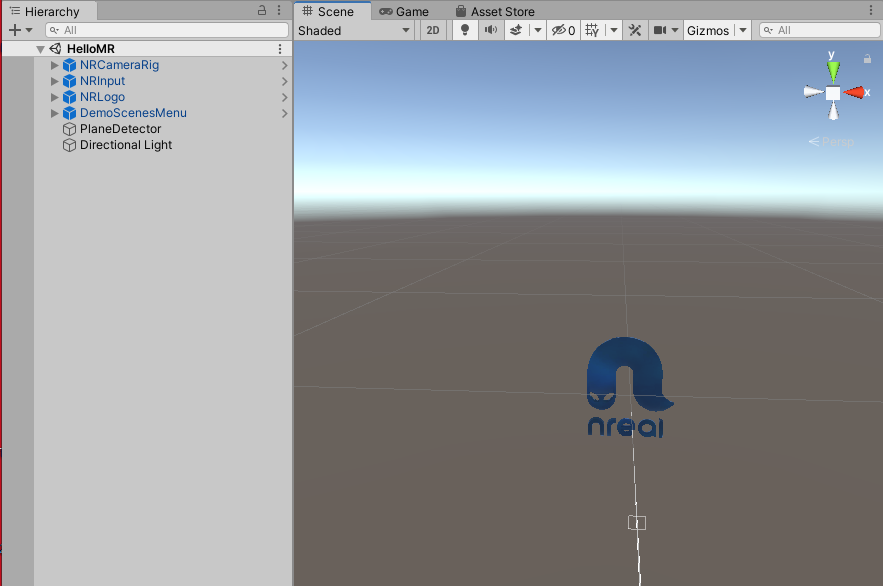The image size is (883, 586).
Task: Select NRInput in the hierarchy
Action: point(102,81)
